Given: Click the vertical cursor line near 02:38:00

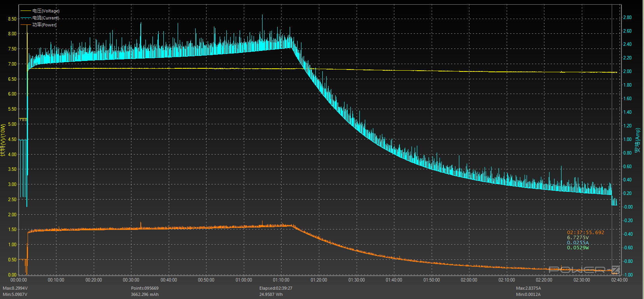Looking at the screenshot, I should [612, 116].
